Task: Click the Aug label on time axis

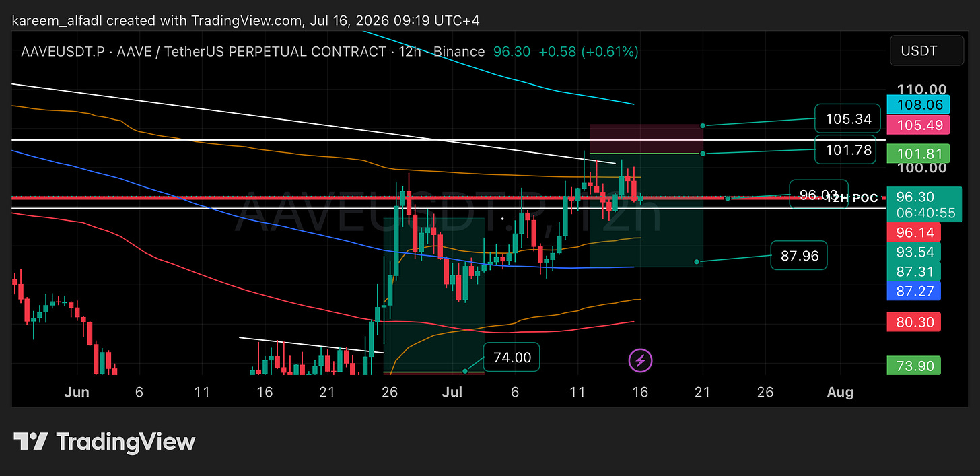Action: [840, 393]
